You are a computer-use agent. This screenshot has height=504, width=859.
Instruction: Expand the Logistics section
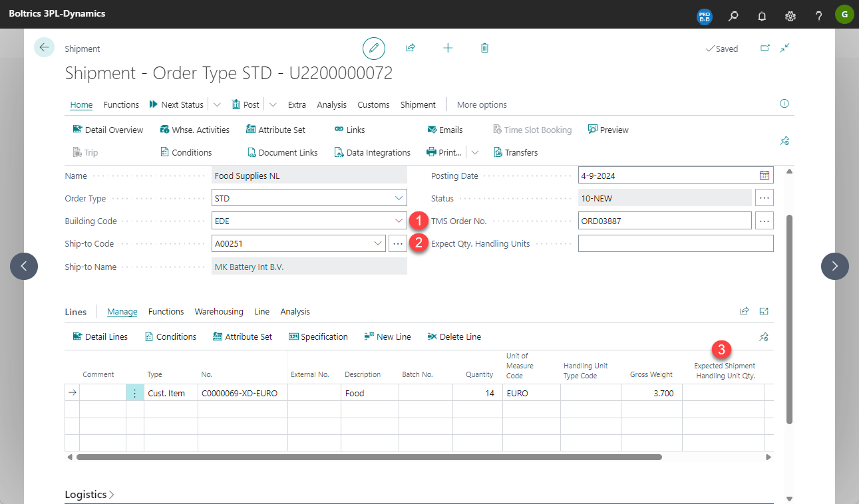tap(90, 495)
